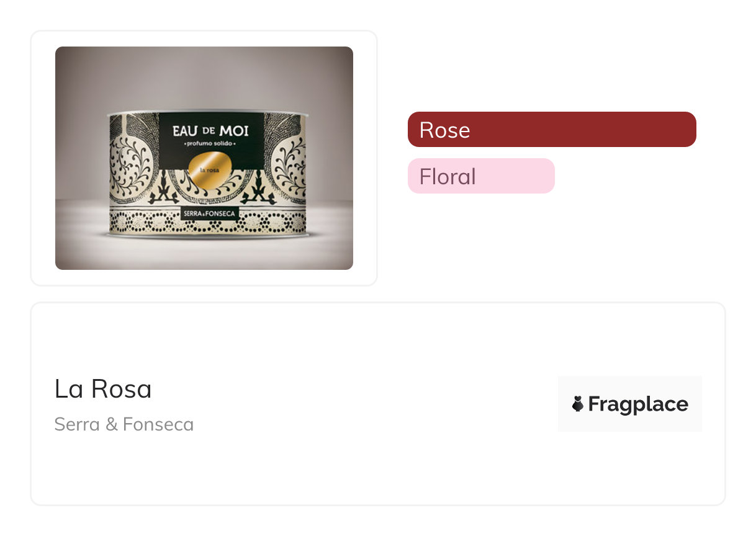Click the Fragplace wordmark text
The width and height of the screenshot is (756, 536).
[x=638, y=404]
